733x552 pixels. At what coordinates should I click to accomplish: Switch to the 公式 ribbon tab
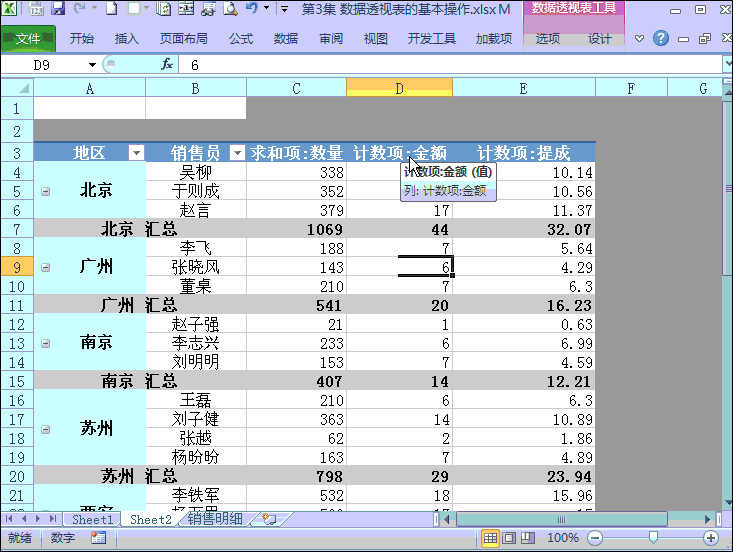click(241, 39)
